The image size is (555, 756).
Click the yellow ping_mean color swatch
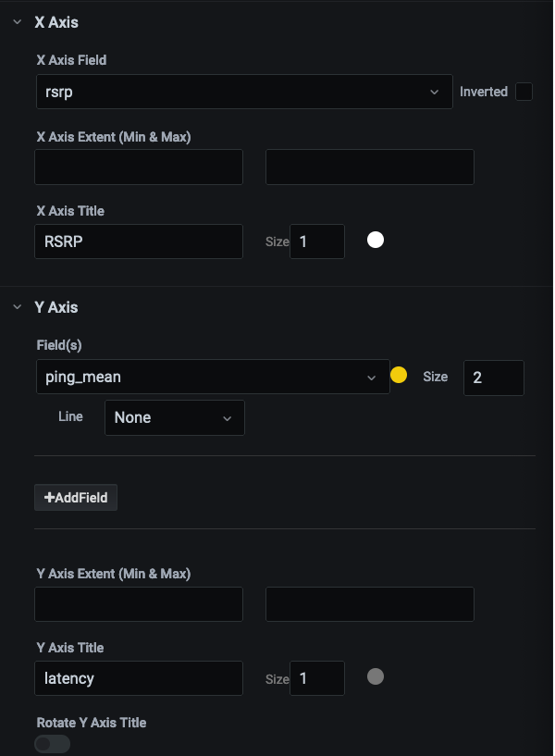click(x=399, y=375)
